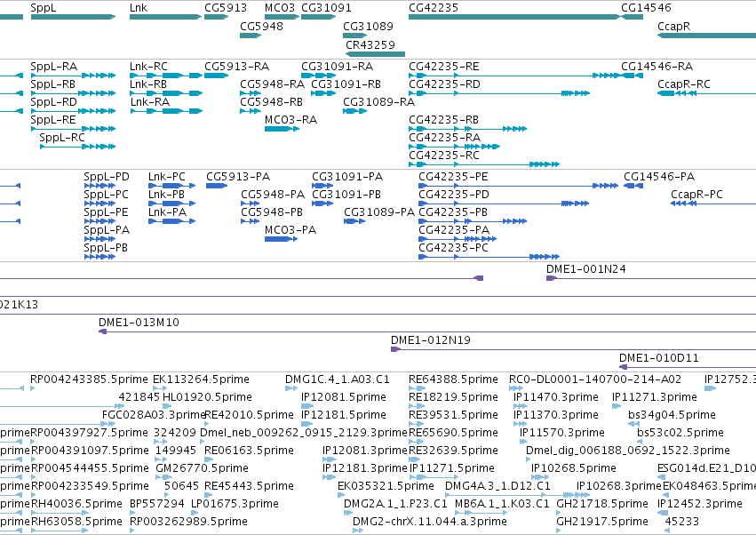Select transcript CG42235-RB
756x535 pixels.
tap(467, 129)
